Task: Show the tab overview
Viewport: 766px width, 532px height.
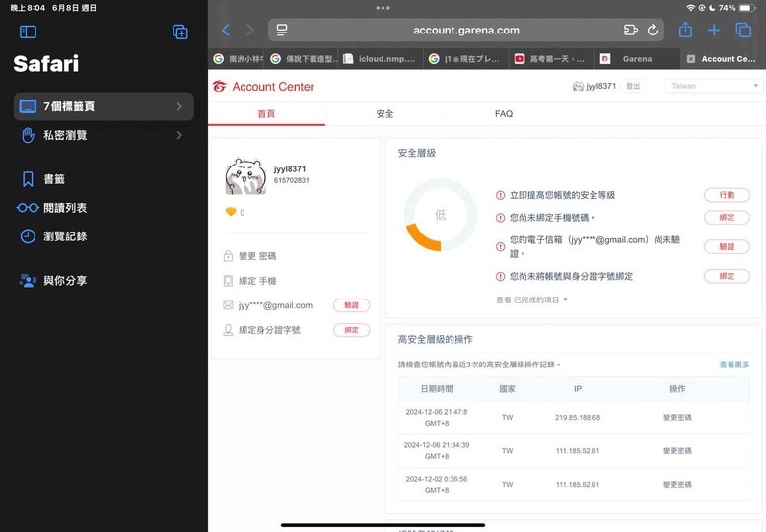Action: click(x=743, y=31)
